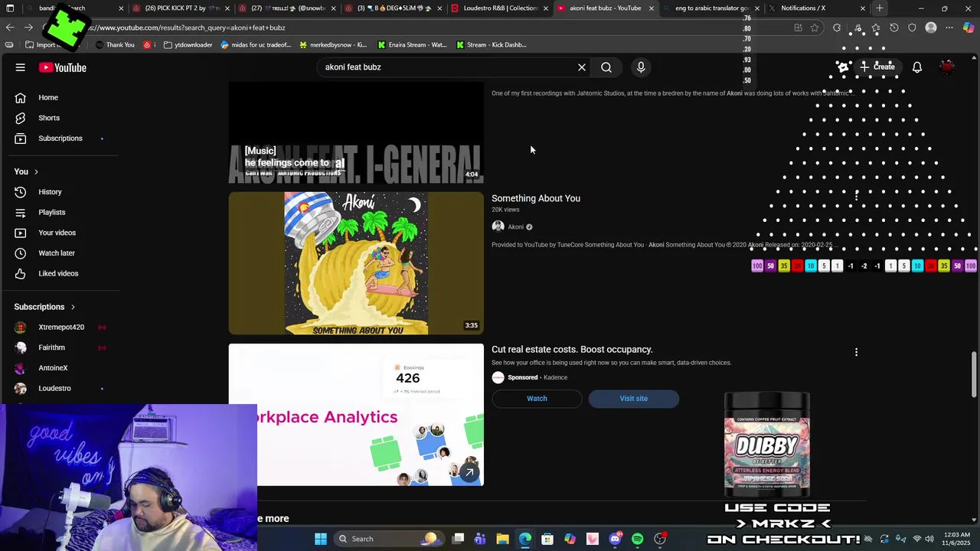The height and width of the screenshot is (551, 980).
Task: Start voice search with the microphone
Action: click(x=641, y=67)
